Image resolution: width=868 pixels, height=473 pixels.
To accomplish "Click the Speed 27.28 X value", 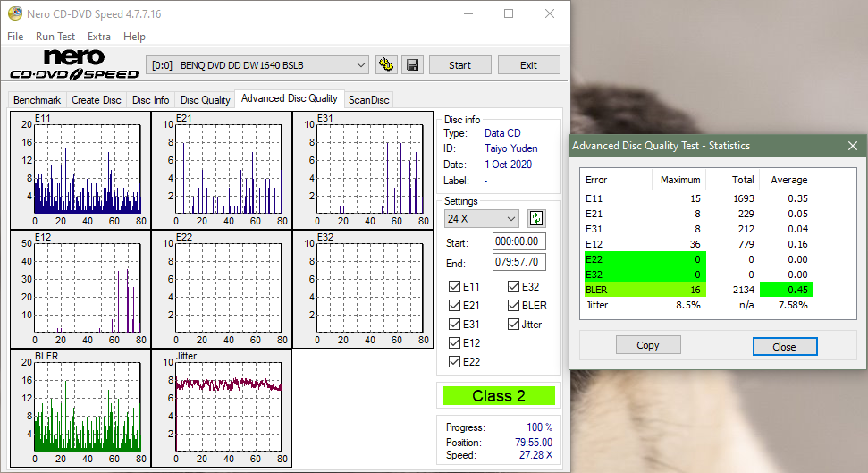I will 535,455.
